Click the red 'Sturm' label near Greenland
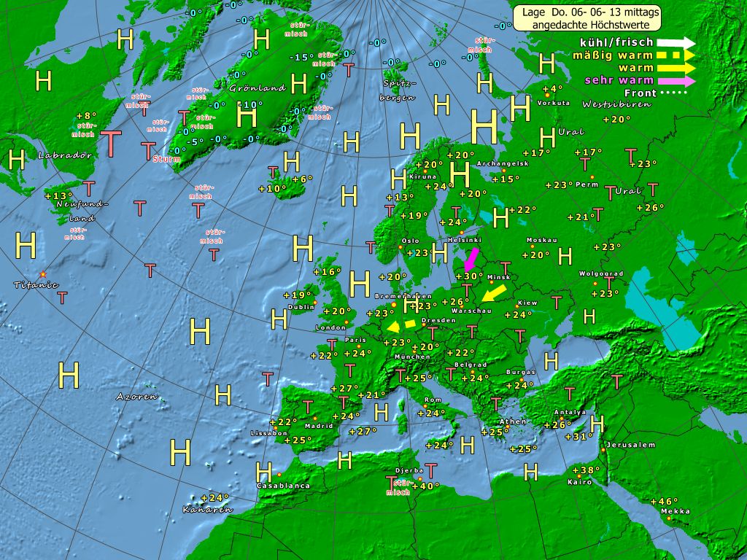 pos(167,159)
